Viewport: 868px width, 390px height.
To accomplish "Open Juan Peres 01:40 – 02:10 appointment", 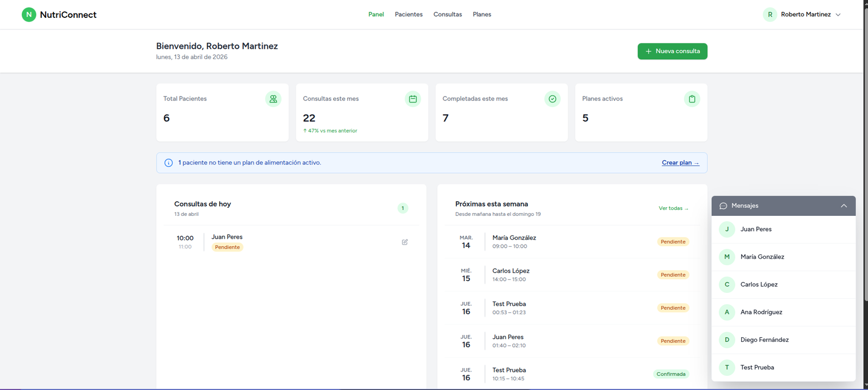I will coord(572,341).
